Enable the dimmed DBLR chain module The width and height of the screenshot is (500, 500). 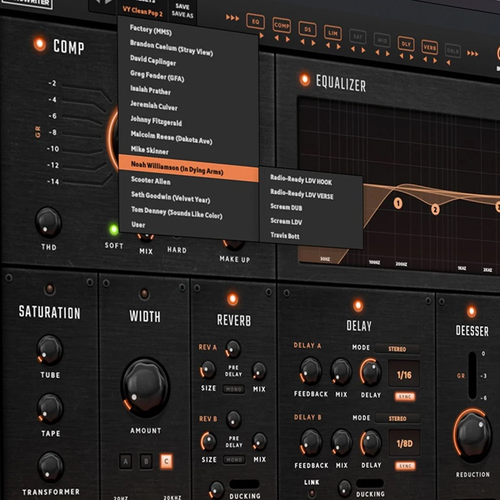(453, 51)
